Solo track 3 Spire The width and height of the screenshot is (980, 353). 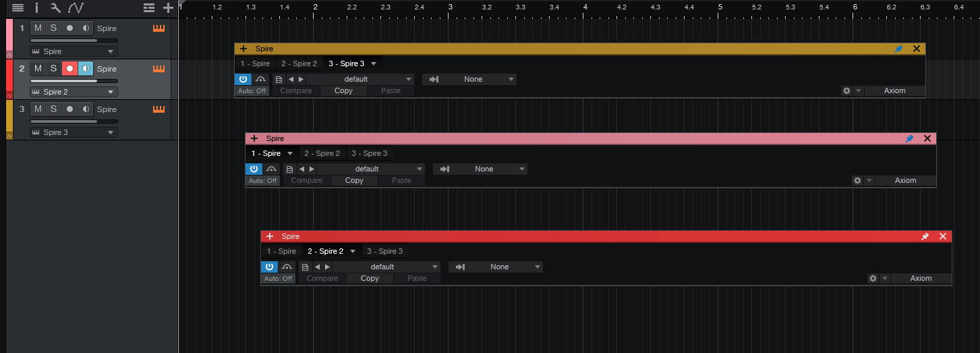pos(53,109)
